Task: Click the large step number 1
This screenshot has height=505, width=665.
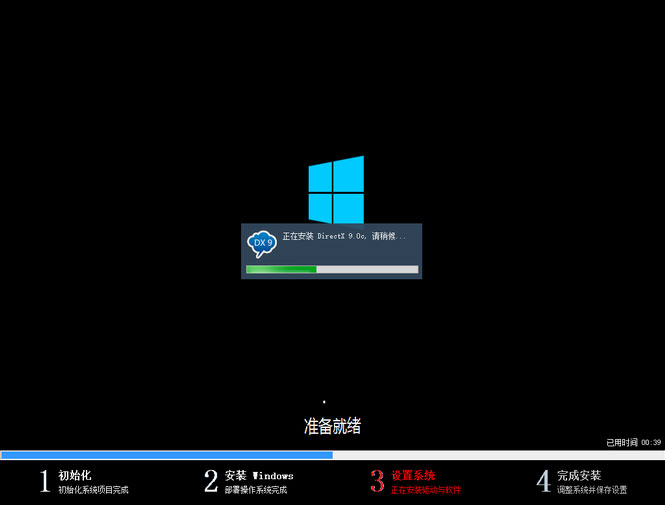Action: click(x=45, y=481)
